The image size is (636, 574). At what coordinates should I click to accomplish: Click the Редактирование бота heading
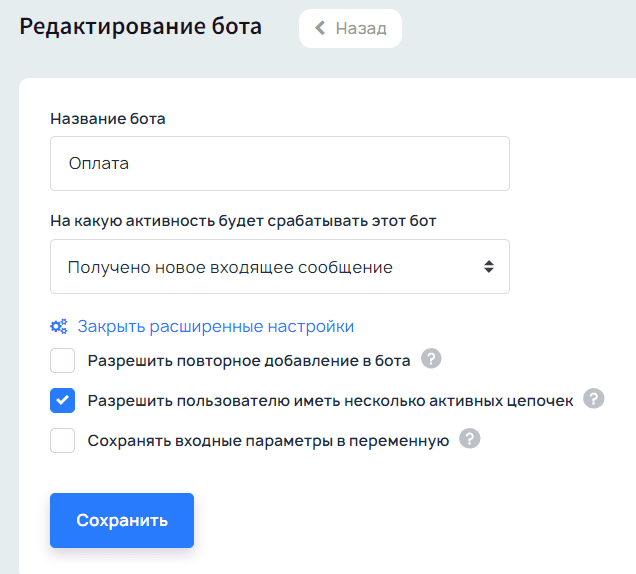[141, 27]
